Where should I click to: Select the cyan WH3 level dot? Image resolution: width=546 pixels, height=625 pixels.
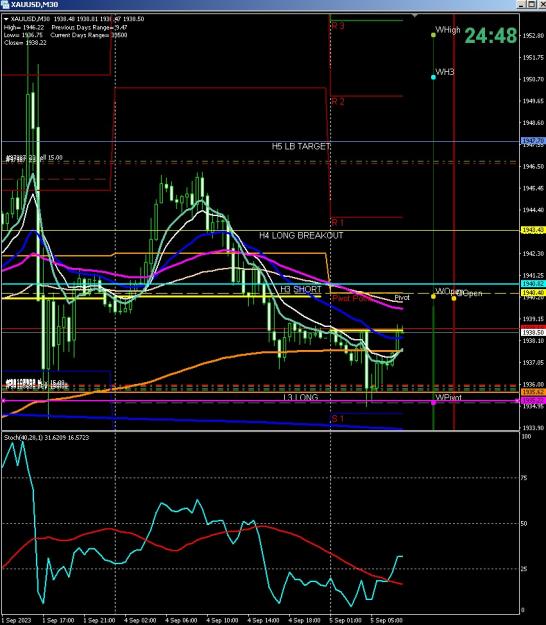pos(433,77)
